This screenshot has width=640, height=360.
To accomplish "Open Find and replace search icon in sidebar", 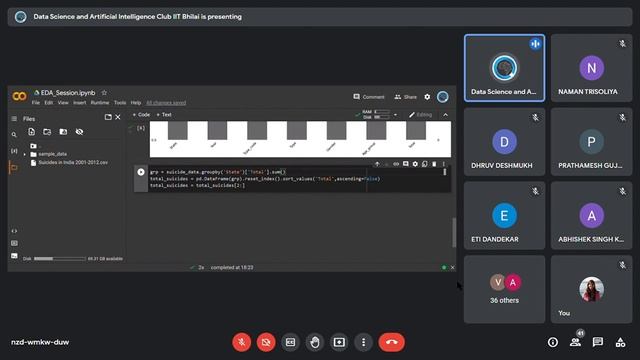I will [x=14, y=134].
